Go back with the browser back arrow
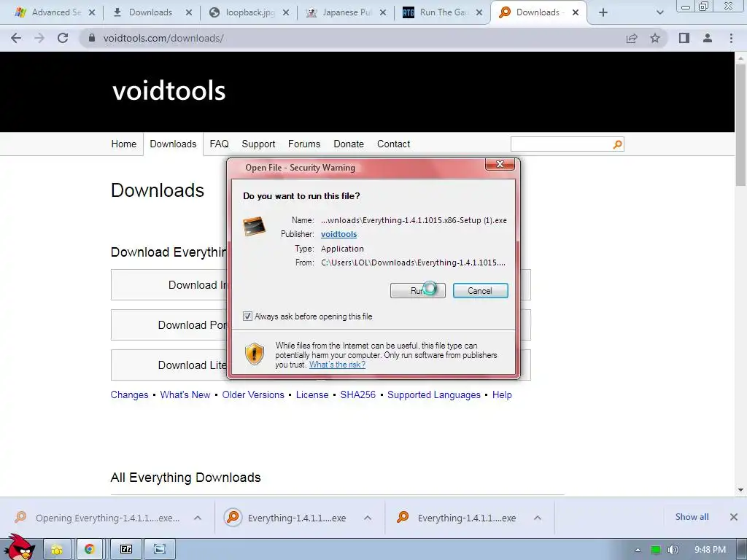This screenshot has height=560, width=747. click(16, 38)
